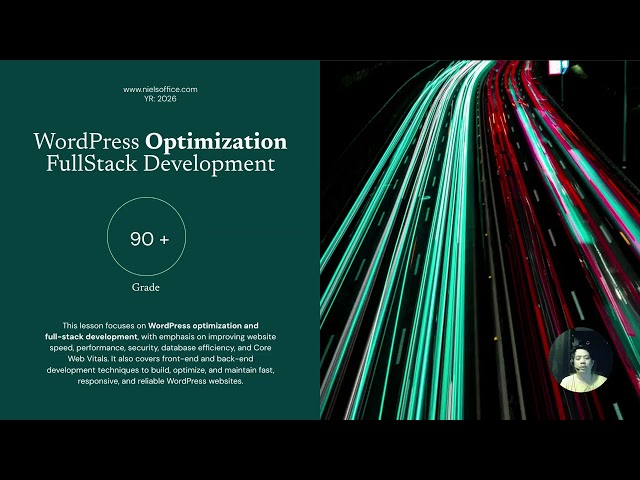
Task: Click the FullStack Development heading line
Action: [x=160, y=164]
